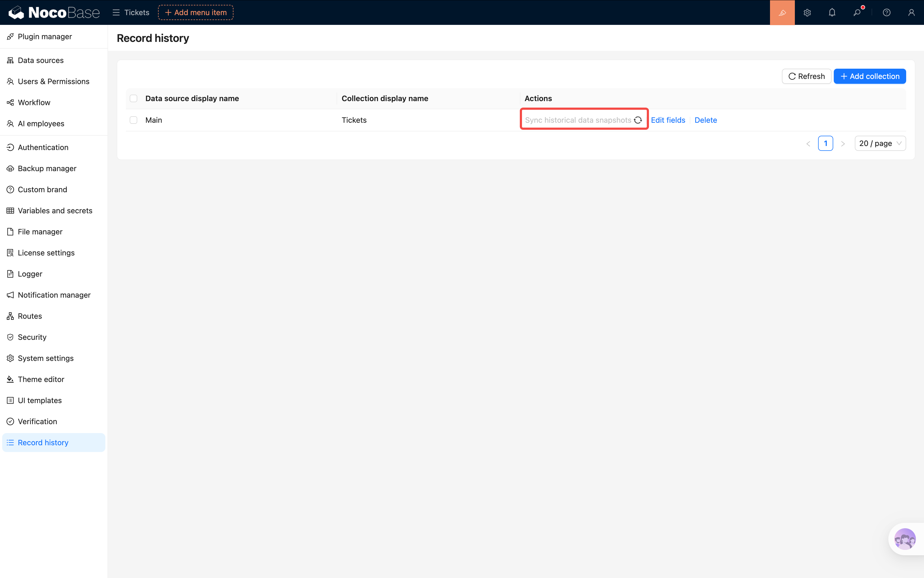This screenshot has height=578, width=924.
Task: Toggle the select-all header checkbox
Action: point(133,99)
